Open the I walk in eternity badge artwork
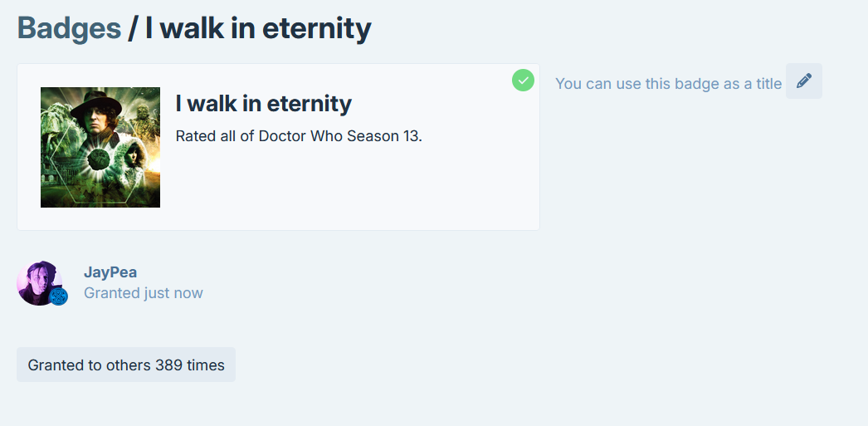Image resolution: width=868 pixels, height=426 pixels. [x=100, y=147]
